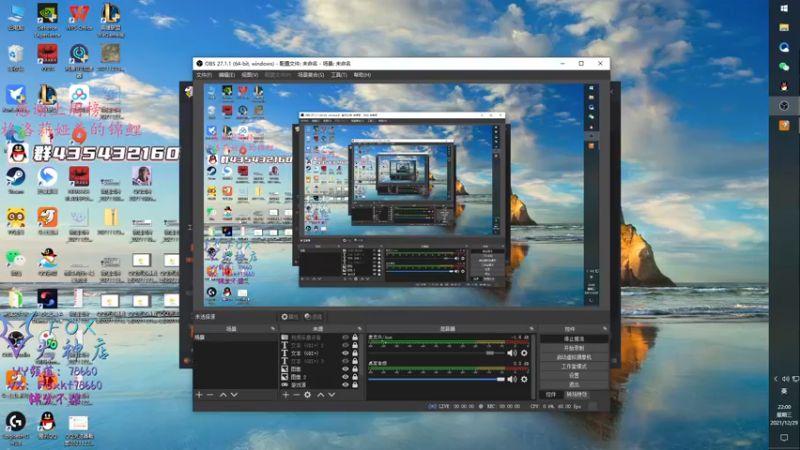Add a new source with plus icon
Image resolution: width=800 pixels, height=450 pixels.
[286, 394]
